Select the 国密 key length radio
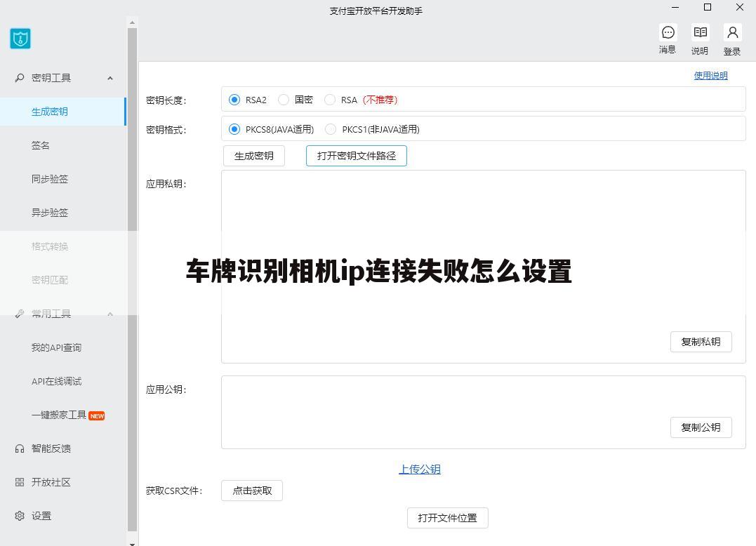 click(x=284, y=100)
